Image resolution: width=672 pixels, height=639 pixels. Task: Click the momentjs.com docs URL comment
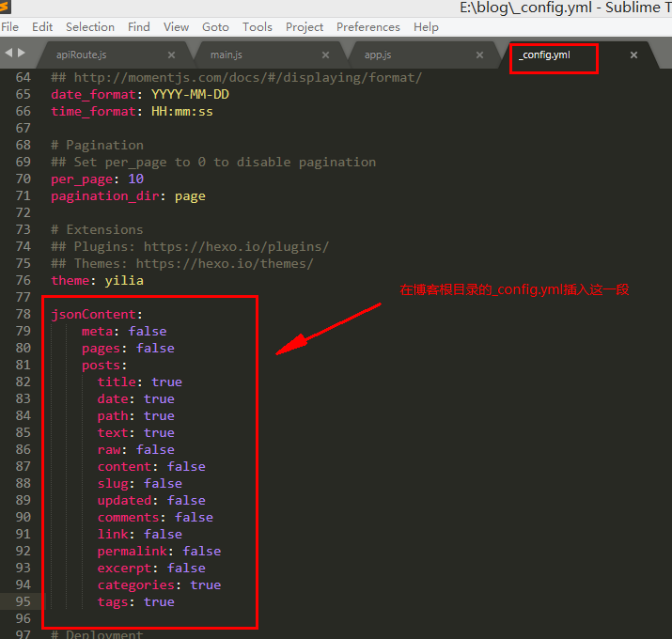pos(237,78)
